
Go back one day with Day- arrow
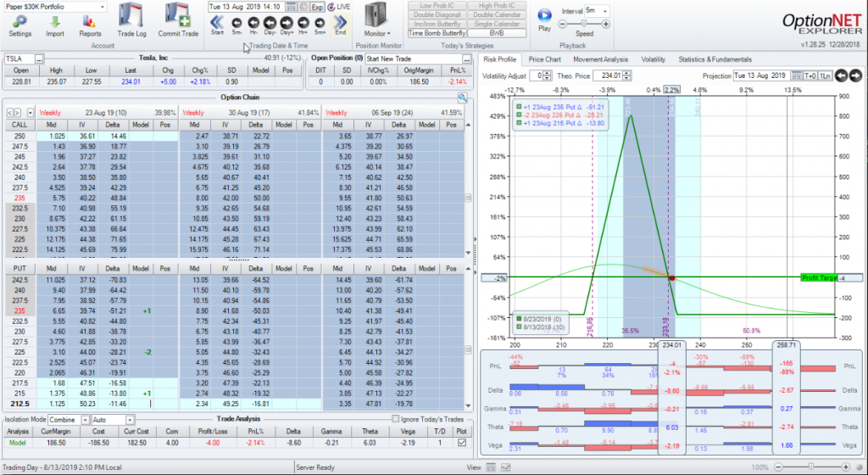[x=270, y=23]
